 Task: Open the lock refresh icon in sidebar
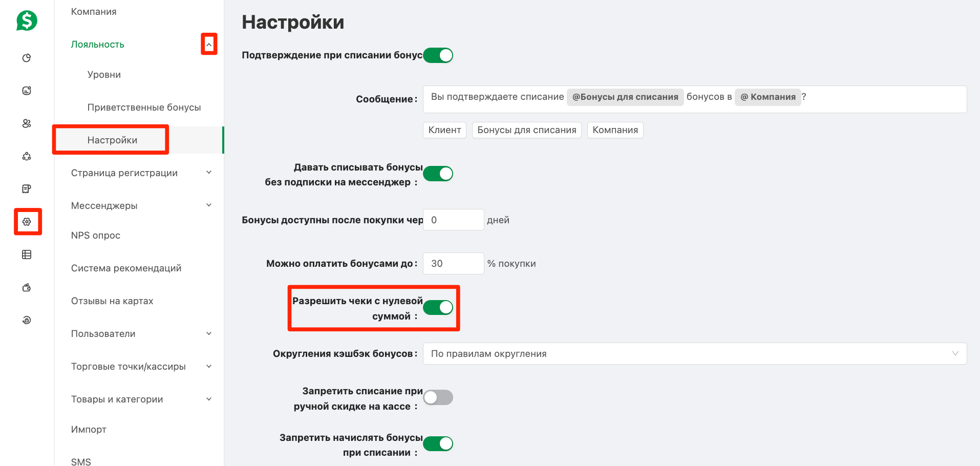pos(27,320)
